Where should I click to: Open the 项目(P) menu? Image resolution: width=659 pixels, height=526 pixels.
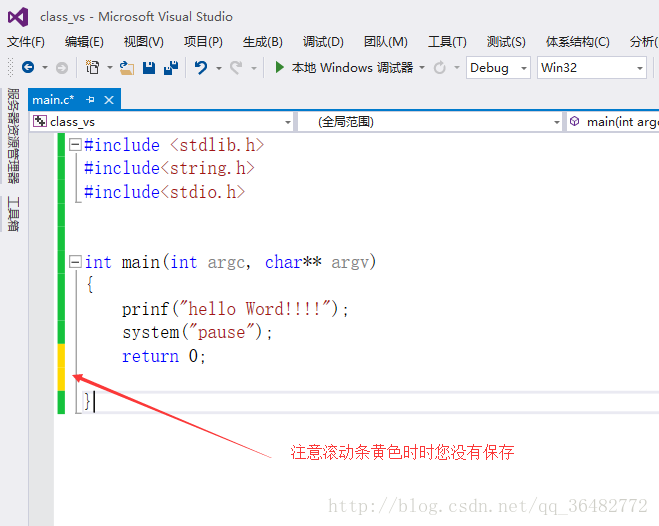coord(203,42)
